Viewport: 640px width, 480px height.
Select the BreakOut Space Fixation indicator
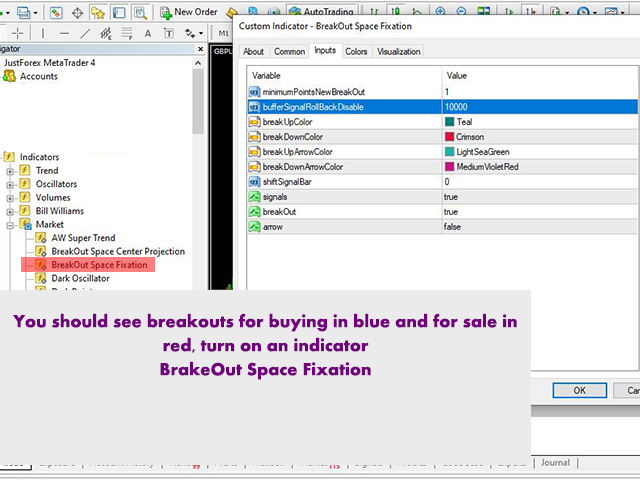[x=99, y=265]
